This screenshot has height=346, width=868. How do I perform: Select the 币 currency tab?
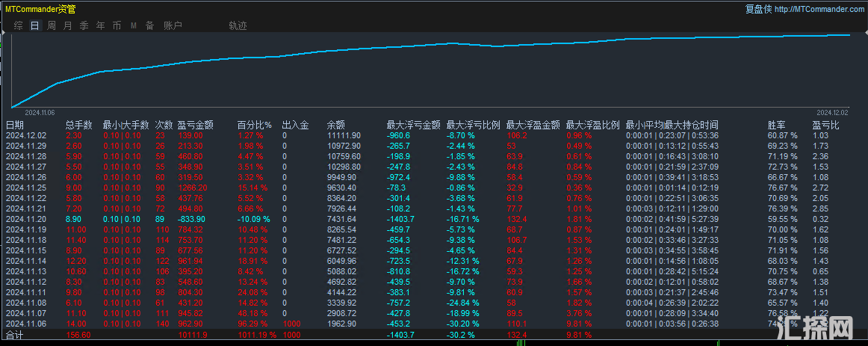117,25
